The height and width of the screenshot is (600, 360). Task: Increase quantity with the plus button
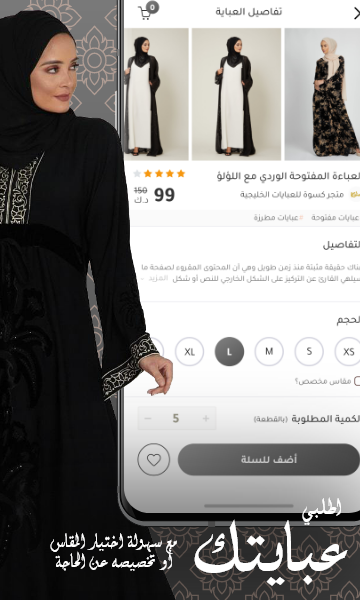tap(206, 419)
